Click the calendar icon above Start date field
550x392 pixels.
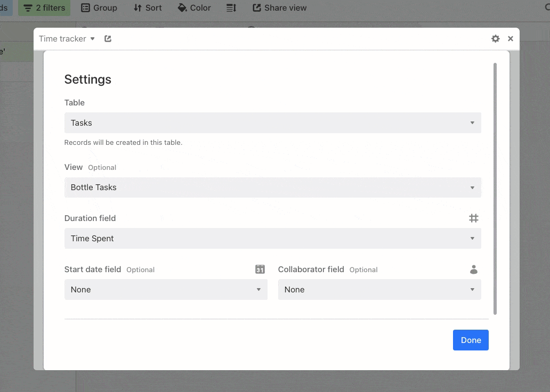tap(260, 269)
